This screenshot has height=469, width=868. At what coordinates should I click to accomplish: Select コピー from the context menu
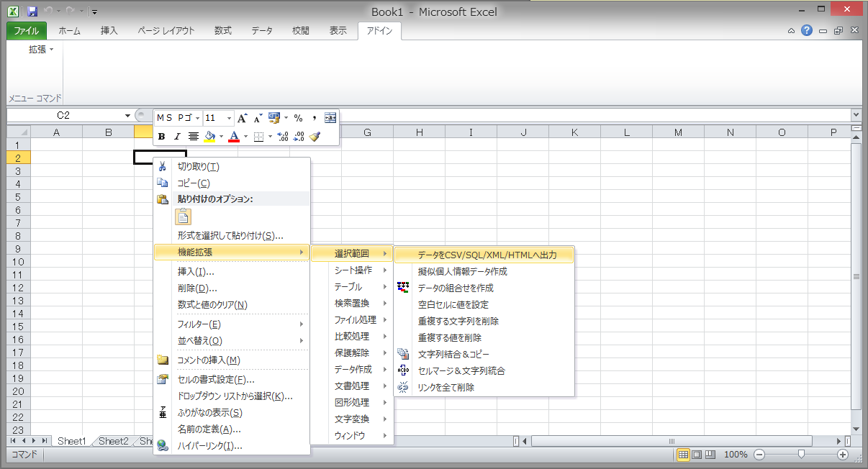(x=191, y=183)
